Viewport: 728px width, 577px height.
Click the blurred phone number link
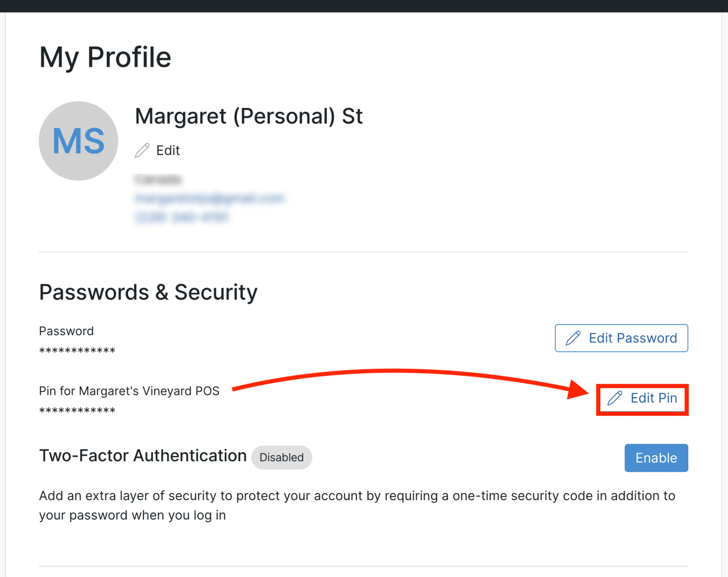[x=182, y=218]
